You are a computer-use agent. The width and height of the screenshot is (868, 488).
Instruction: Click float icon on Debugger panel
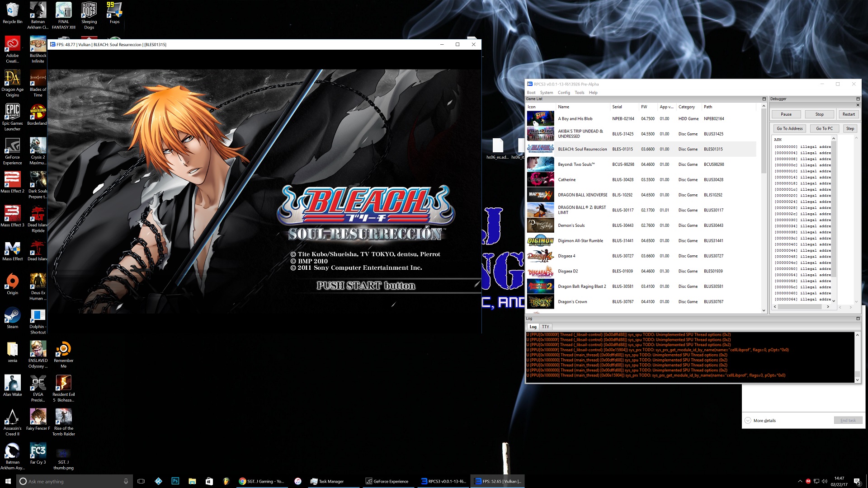[x=858, y=99]
